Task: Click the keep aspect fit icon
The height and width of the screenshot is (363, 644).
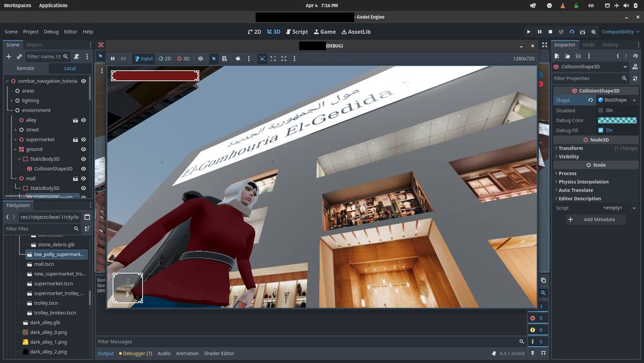Action: [x=273, y=59]
